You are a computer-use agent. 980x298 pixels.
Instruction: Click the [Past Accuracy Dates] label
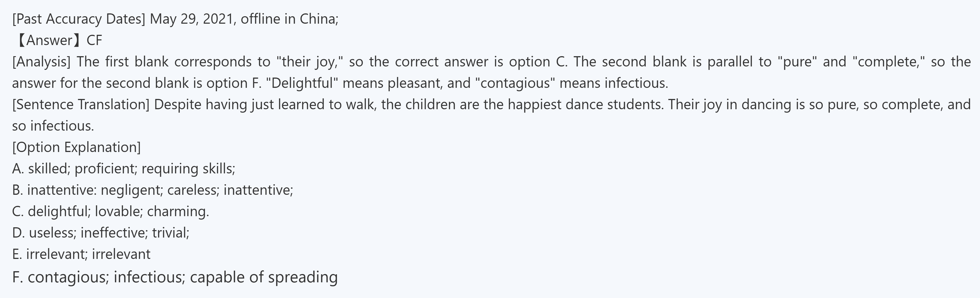click(79, 19)
